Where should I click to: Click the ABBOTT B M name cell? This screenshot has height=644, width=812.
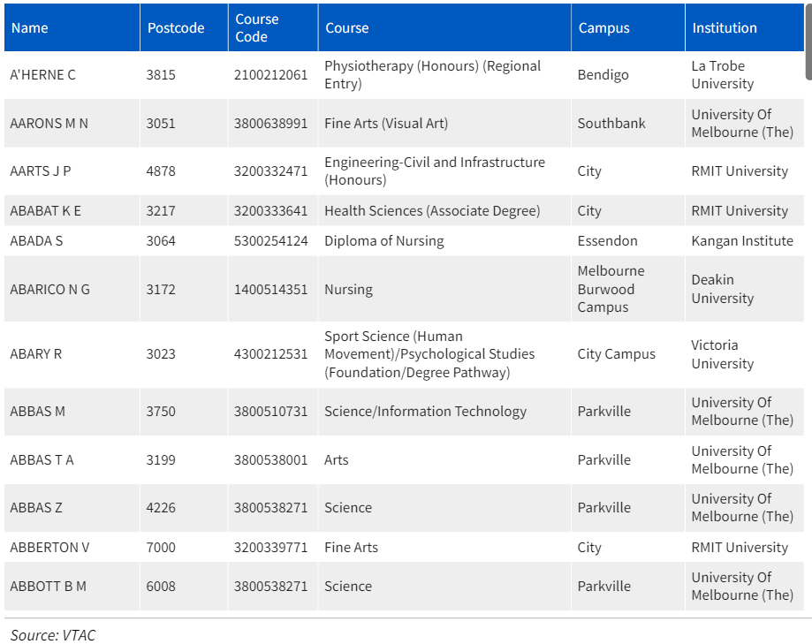coord(48,587)
